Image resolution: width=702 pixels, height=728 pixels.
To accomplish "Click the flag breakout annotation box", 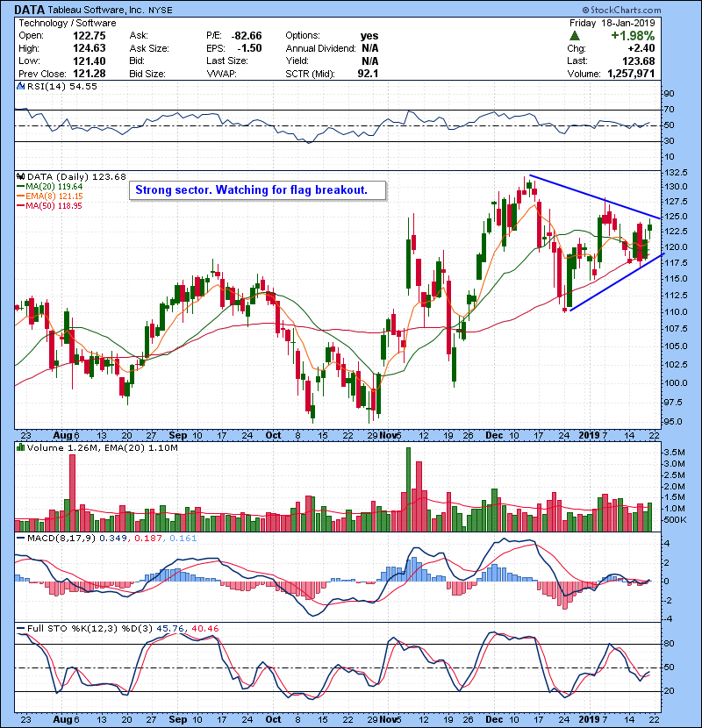I will (257, 190).
